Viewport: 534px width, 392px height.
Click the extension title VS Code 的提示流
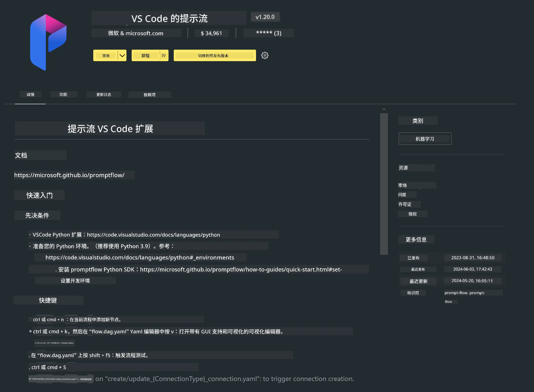pos(169,18)
